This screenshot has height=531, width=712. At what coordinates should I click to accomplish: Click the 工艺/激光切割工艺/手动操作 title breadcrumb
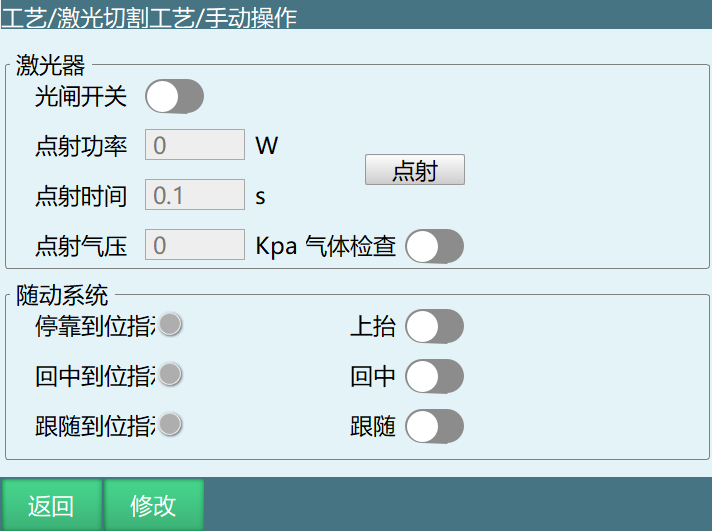point(149,17)
